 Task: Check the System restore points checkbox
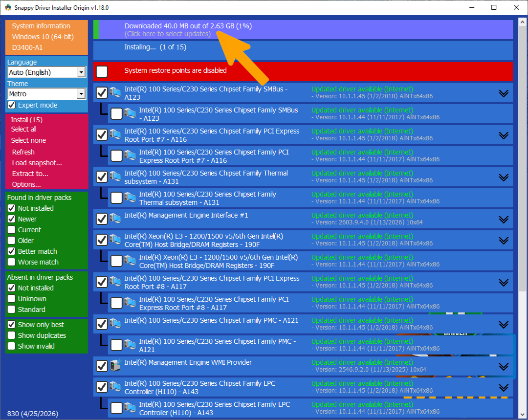coord(102,71)
